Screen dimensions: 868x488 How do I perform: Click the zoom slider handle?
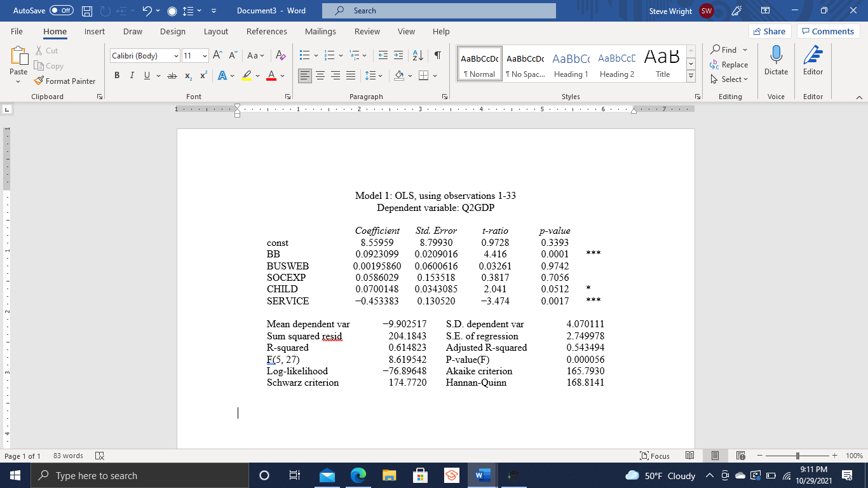pyautogui.click(x=797, y=456)
